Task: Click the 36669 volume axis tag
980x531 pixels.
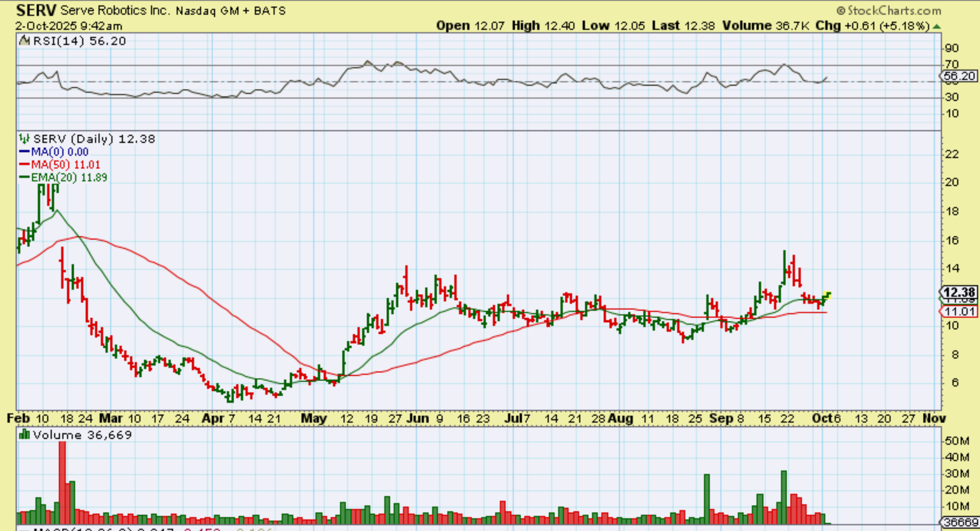Action: (960, 522)
